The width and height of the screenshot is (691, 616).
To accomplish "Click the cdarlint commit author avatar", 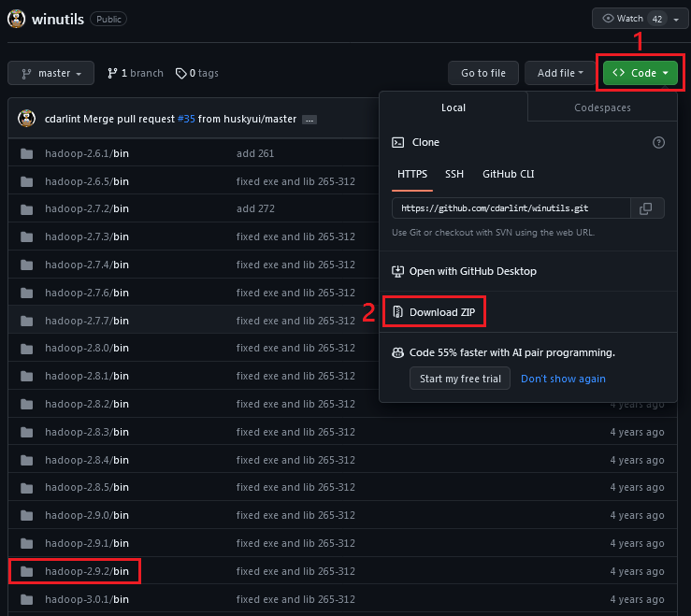I will click(x=26, y=119).
